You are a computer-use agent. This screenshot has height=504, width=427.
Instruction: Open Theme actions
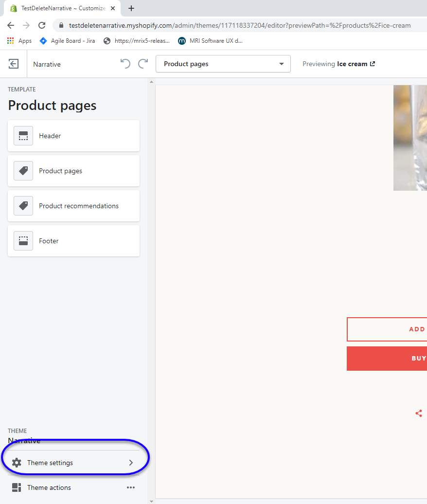[73, 487]
